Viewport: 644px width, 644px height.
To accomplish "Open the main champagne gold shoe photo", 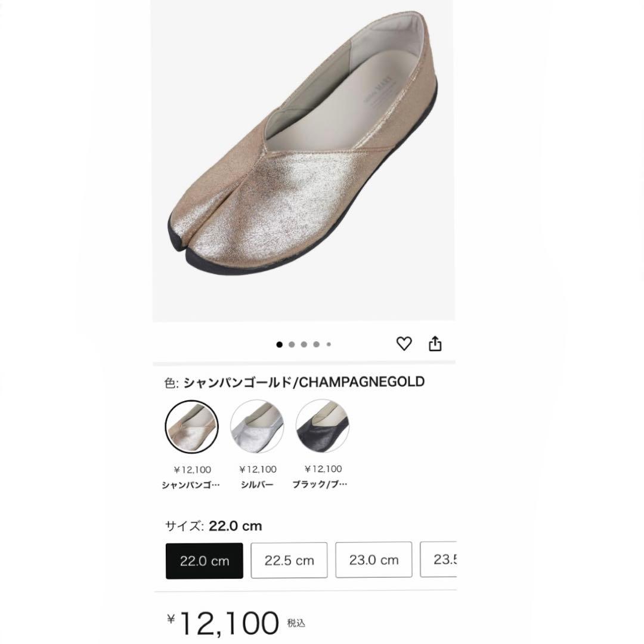I will click(x=304, y=161).
